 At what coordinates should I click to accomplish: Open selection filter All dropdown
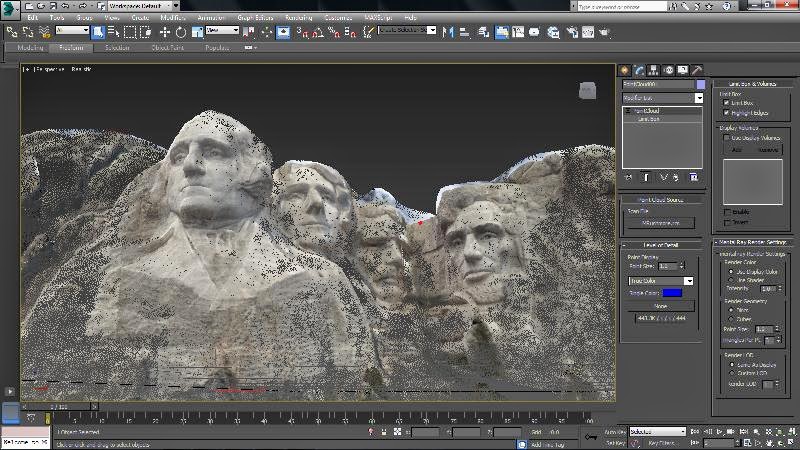coord(72,30)
